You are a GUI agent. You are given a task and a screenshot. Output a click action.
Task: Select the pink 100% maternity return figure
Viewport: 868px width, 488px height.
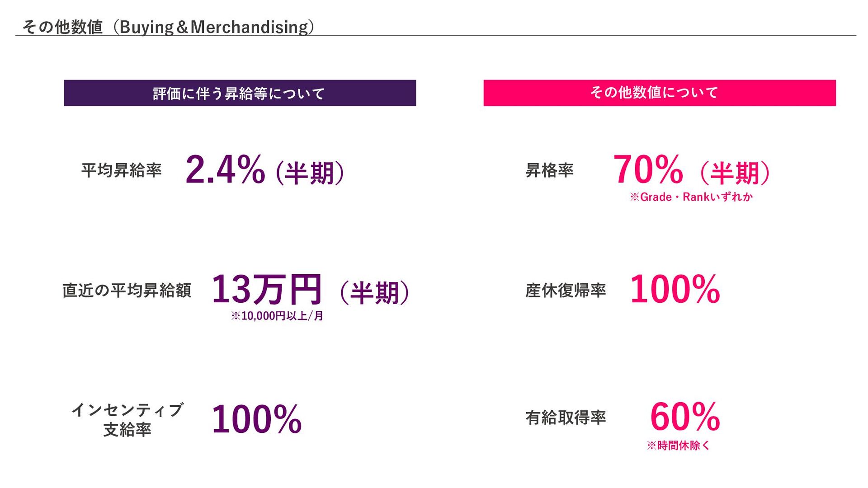[x=675, y=289]
